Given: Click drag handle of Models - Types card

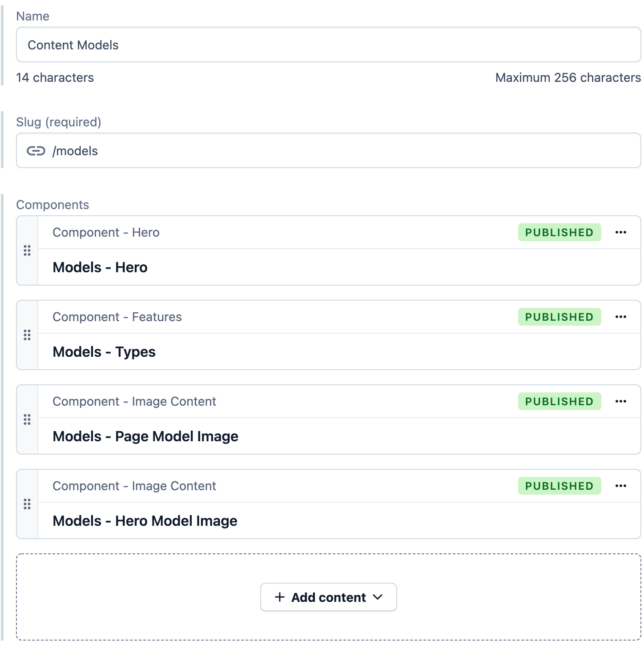Looking at the screenshot, I should click(x=27, y=335).
